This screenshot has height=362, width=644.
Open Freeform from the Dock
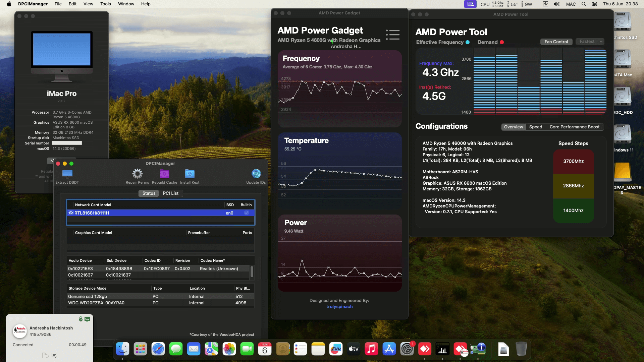coord(336,349)
